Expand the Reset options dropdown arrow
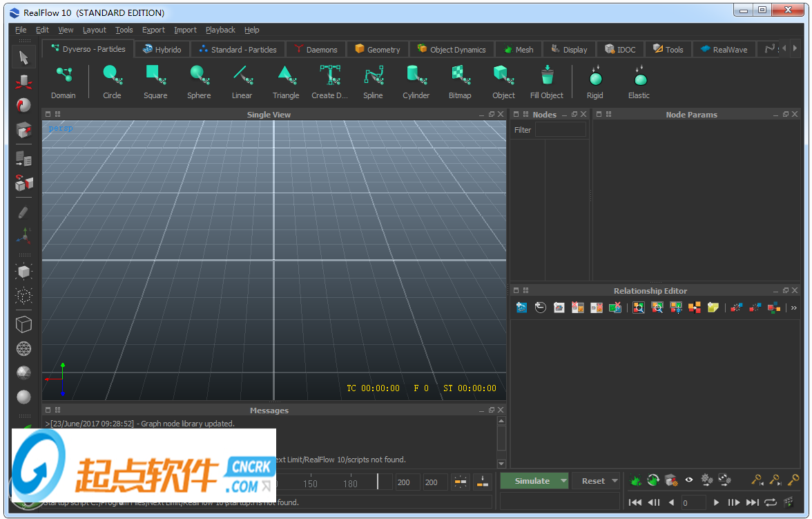This screenshot has height=519, width=812. tap(615, 481)
